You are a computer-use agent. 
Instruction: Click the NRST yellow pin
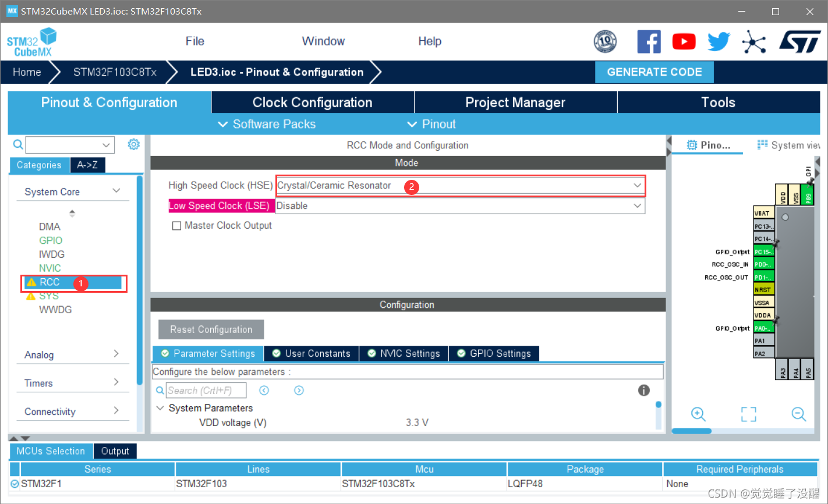tap(764, 289)
